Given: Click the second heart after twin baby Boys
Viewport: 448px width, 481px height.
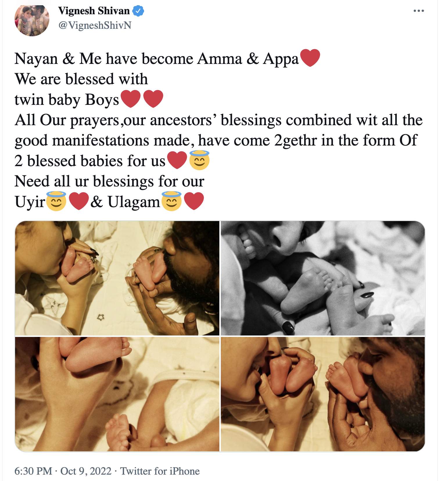Looking at the screenshot, I should pos(153,99).
